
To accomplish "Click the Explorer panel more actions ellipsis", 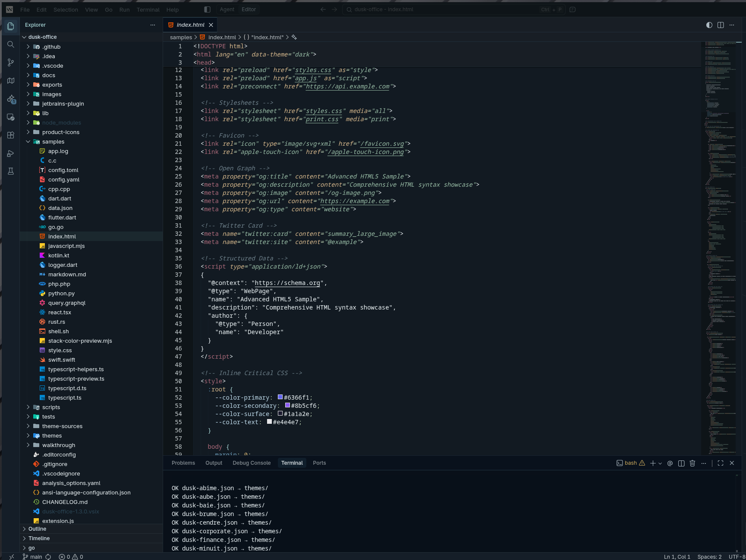I will coord(153,25).
